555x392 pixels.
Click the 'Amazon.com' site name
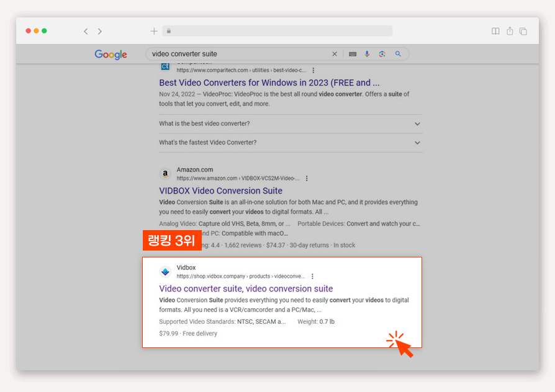tap(195, 170)
